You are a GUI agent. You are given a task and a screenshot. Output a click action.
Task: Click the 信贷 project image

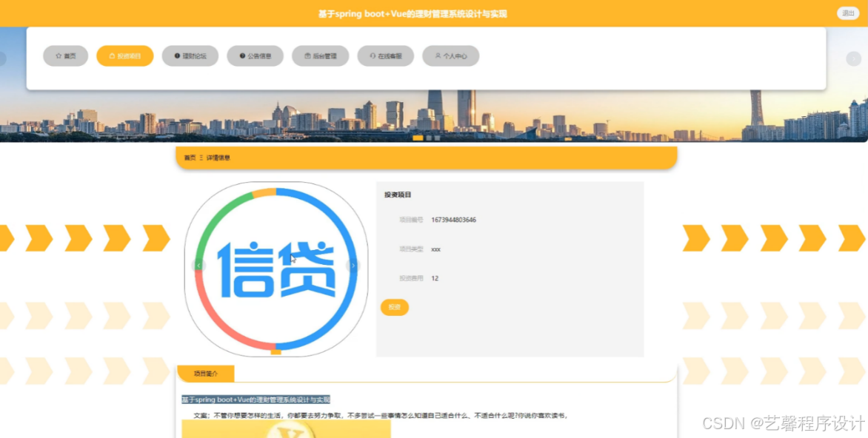point(276,269)
